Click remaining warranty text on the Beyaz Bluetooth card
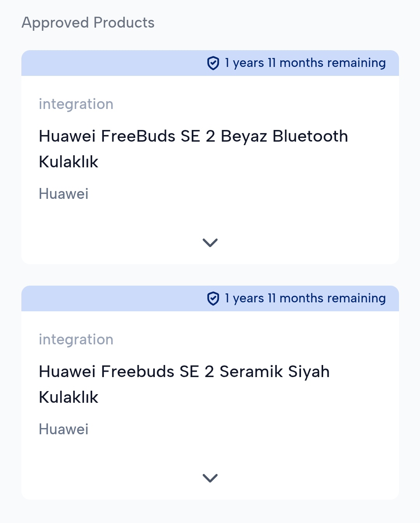The image size is (420, 523). point(305,63)
